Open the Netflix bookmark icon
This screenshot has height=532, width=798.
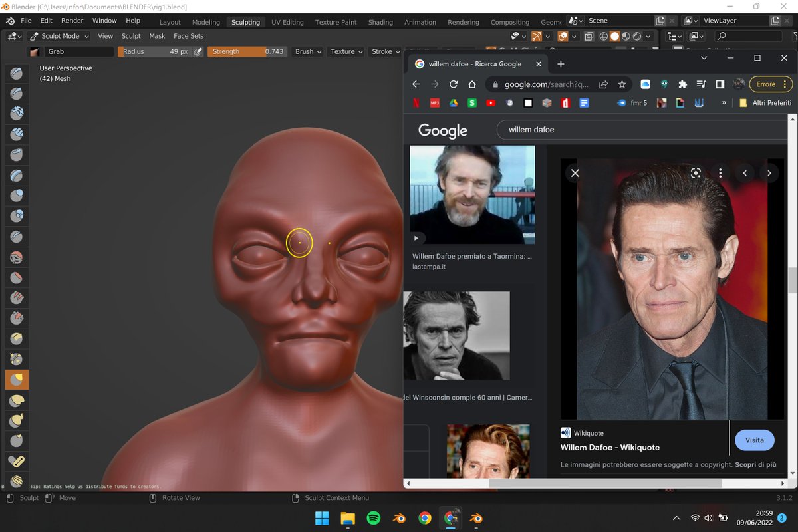[416, 103]
